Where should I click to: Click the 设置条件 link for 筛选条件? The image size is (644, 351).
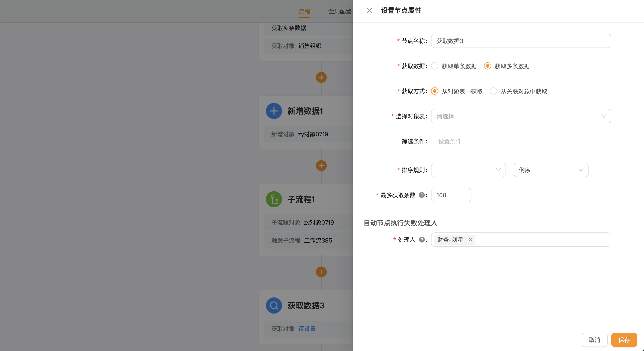click(x=450, y=141)
